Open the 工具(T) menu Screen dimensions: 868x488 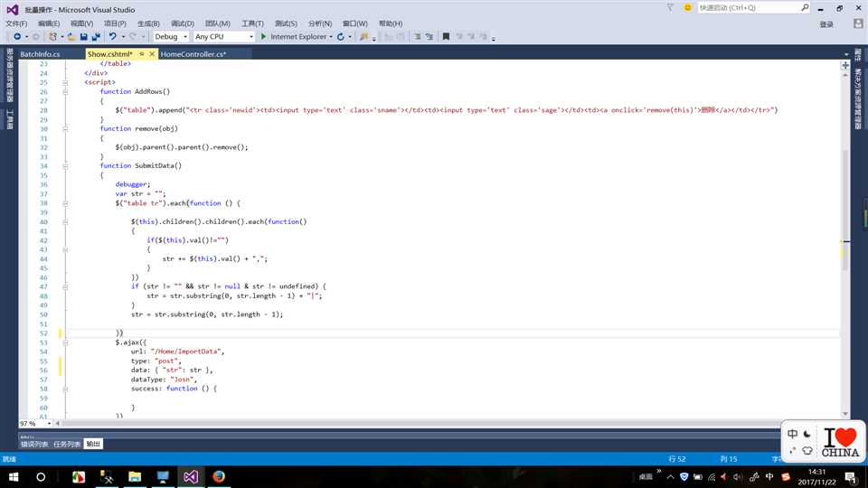click(252, 23)
